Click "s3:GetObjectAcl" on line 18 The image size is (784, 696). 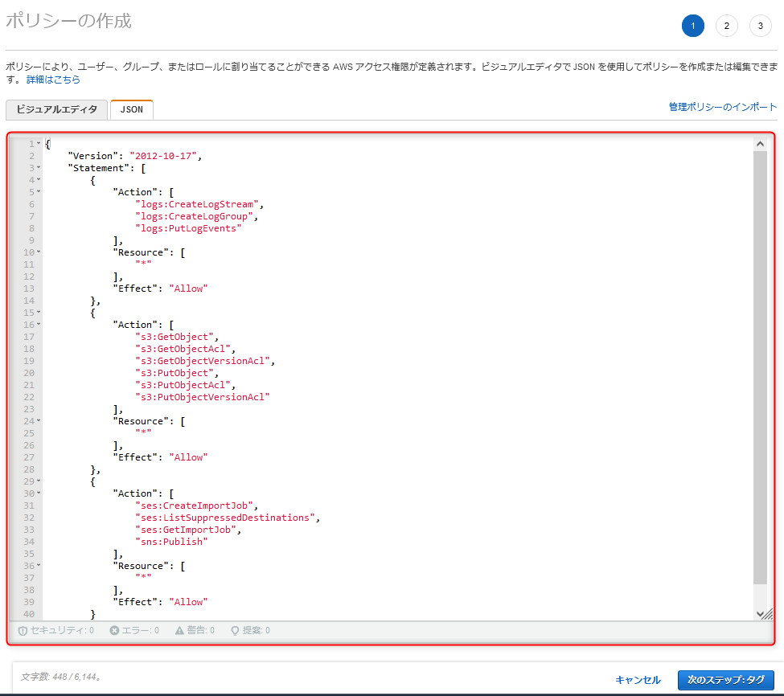click(x=183, y=349)
